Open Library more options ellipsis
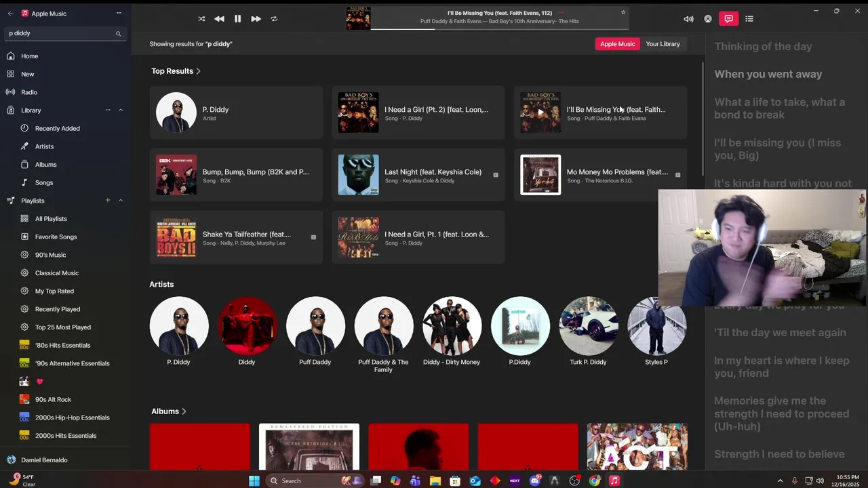Image resolution: width=868 pixels, height=488 pixels. pyautogui.click(x=108, y=110)
